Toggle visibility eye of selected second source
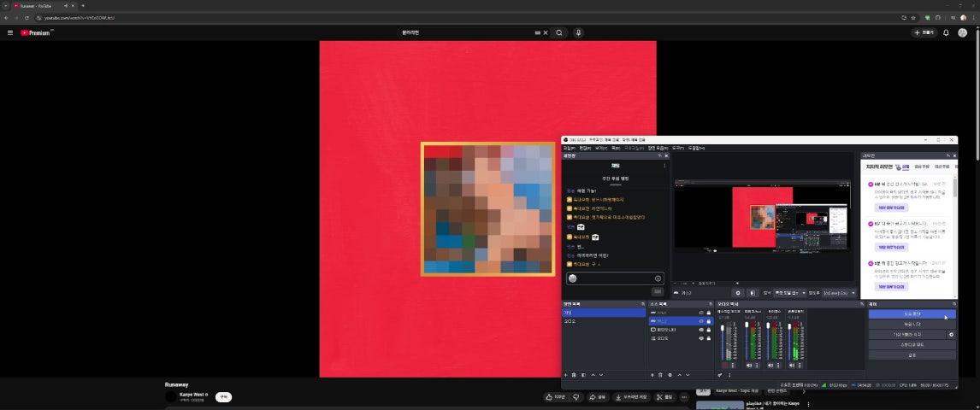The image size is (980, 410). pyautogui.click(x=701, y=321)
